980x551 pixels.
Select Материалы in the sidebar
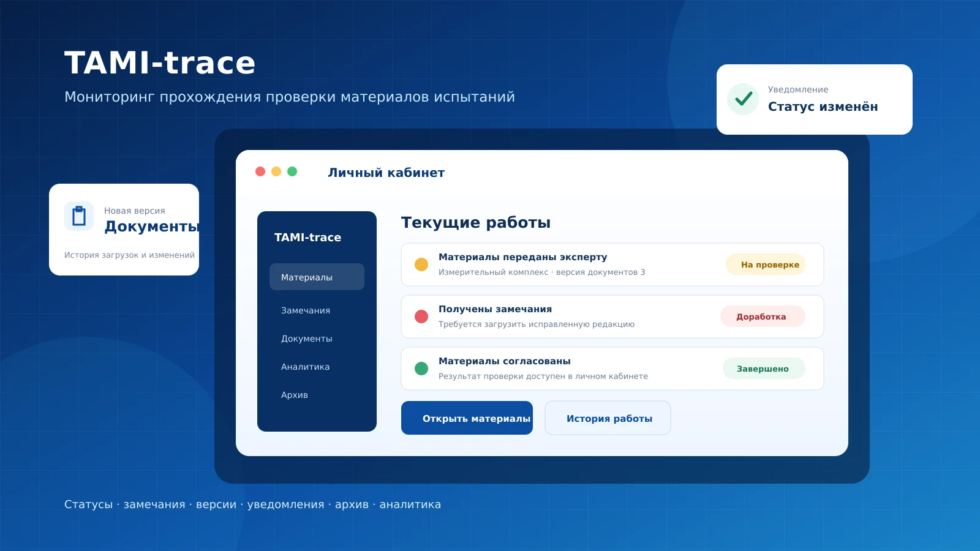click(x=317, y=277)
